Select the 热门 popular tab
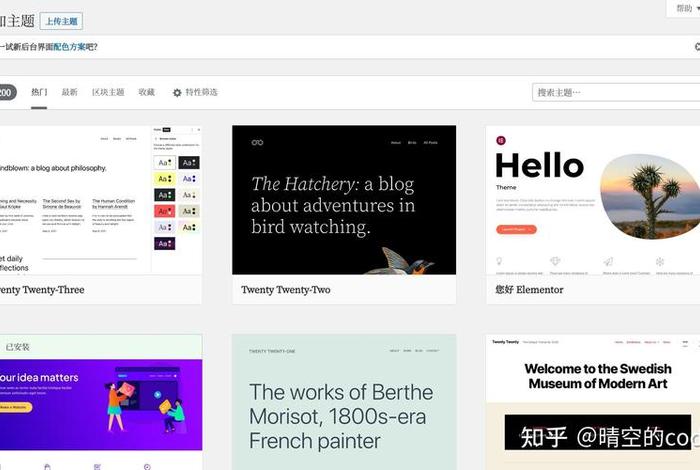This screenshot has height=470, width=700. pyautogui.click(x=39, y=92)
